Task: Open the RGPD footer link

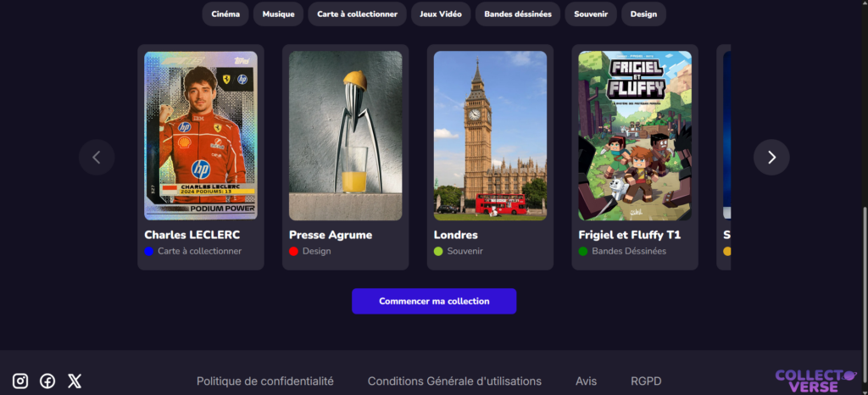Action: coord(646,381)
